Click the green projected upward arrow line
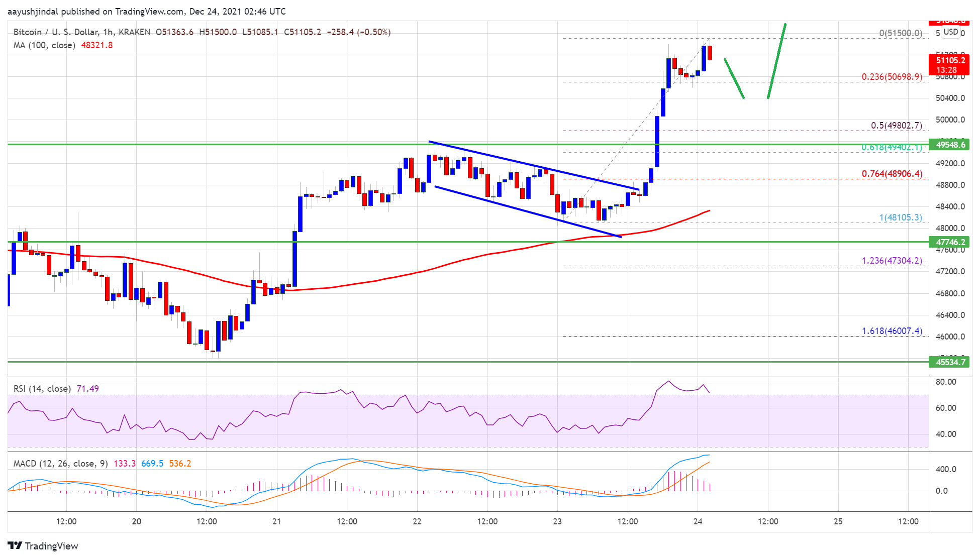The width and height of the screenshot is (980, 559). point(776,60)
